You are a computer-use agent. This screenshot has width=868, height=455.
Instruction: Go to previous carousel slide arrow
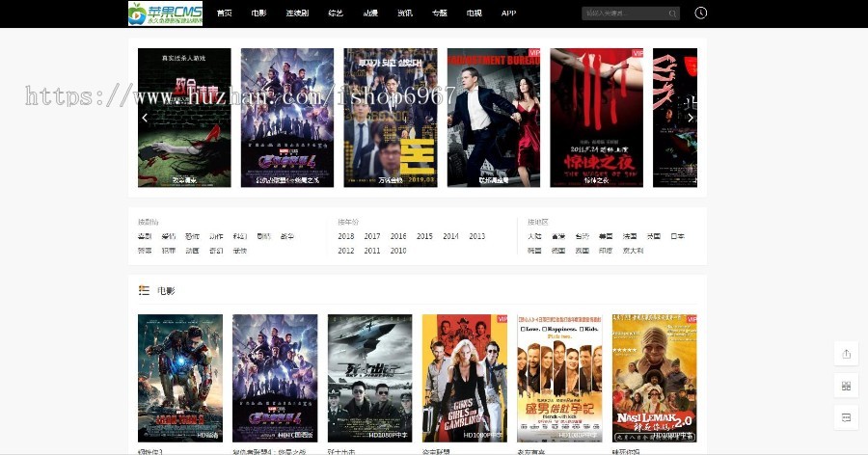tap(145, 118)
